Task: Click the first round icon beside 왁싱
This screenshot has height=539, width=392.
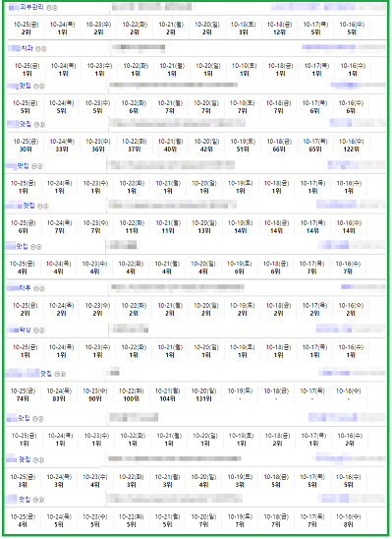Action: 35,330
